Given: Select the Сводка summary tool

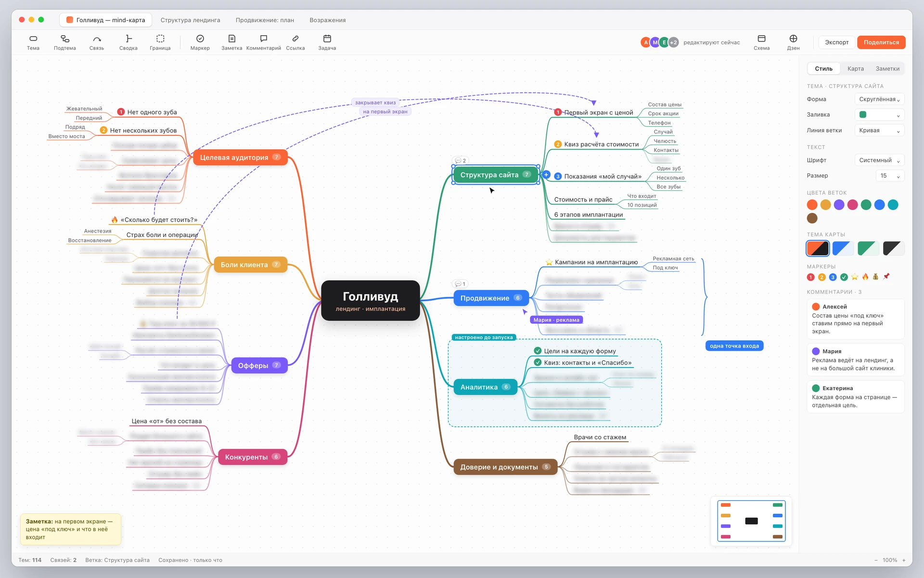Looking at the screenshot, I should [128, 42].
